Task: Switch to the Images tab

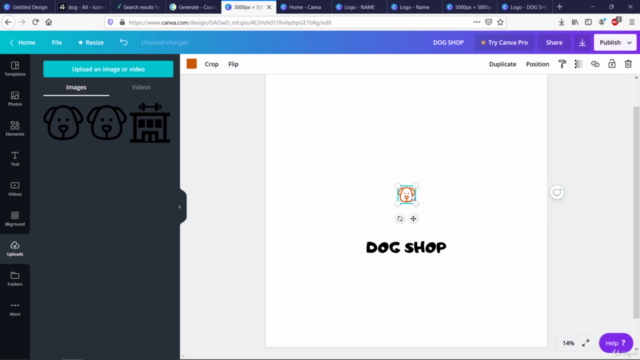Action: tap(76, 87)
